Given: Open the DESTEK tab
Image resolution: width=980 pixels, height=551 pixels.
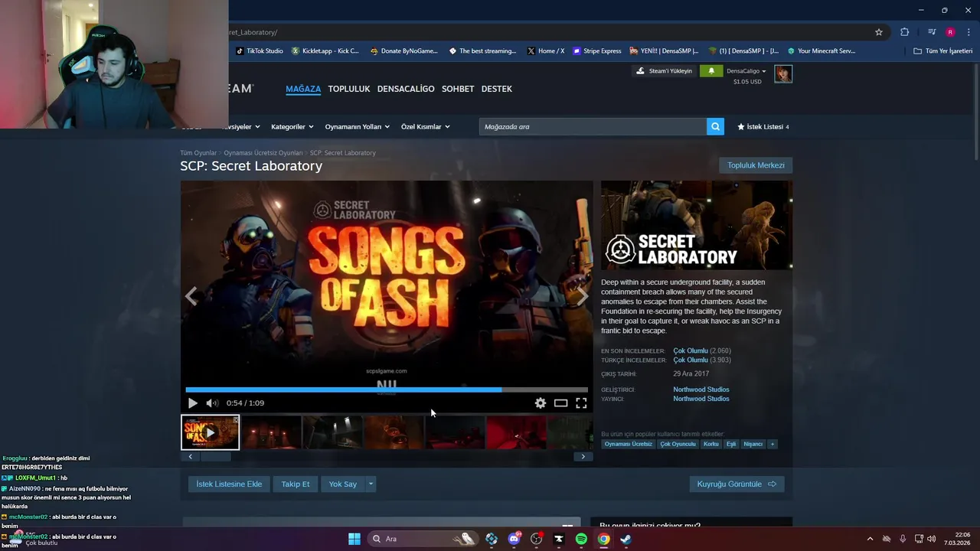Looking at the screenshot, I should 497,89.
